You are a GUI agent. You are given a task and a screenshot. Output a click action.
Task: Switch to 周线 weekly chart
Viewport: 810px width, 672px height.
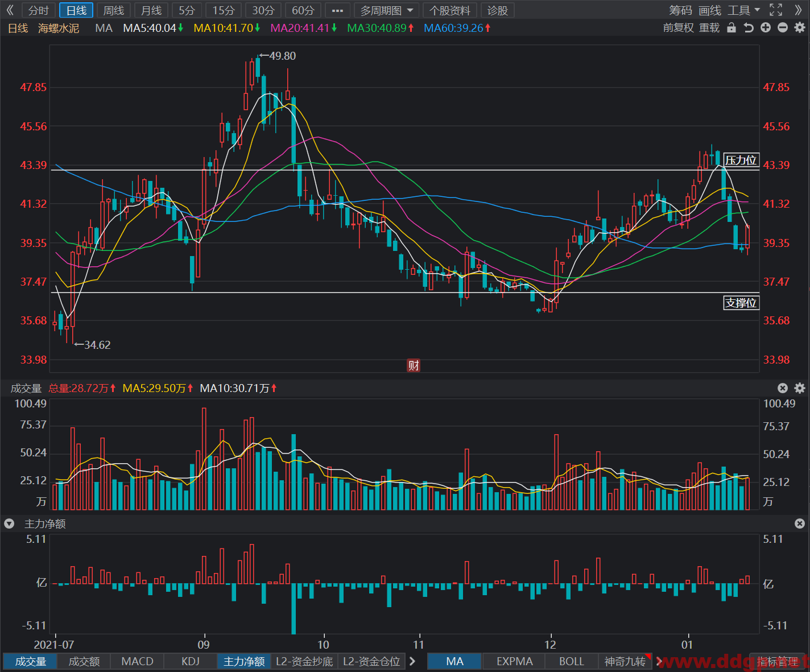click(x=114, y=10)
